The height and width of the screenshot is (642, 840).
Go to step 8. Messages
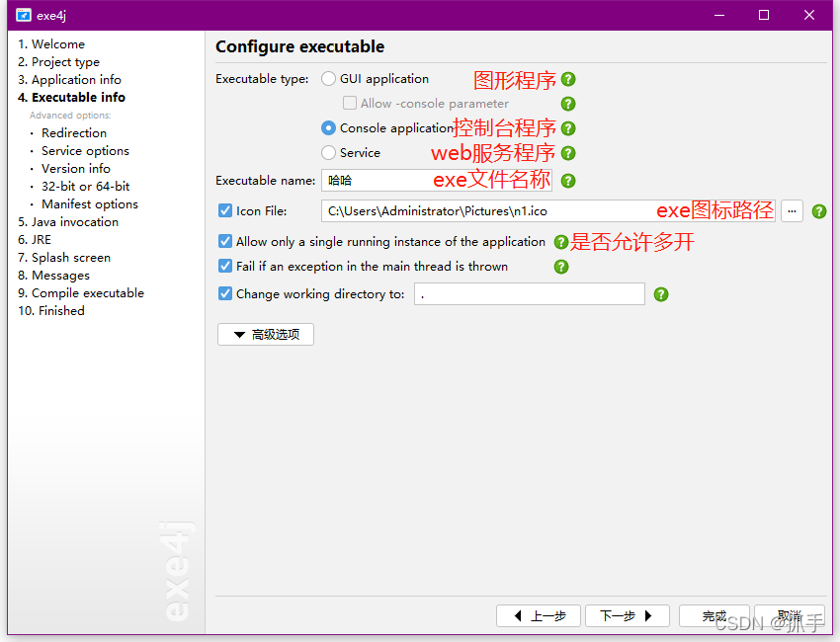53,276
